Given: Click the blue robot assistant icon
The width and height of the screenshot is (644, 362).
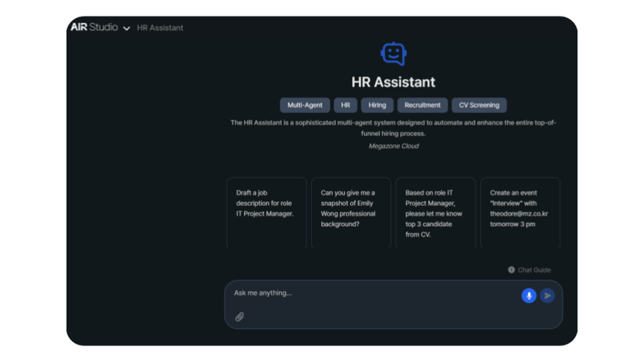Looking at the screenshot, I should point(393,54).
